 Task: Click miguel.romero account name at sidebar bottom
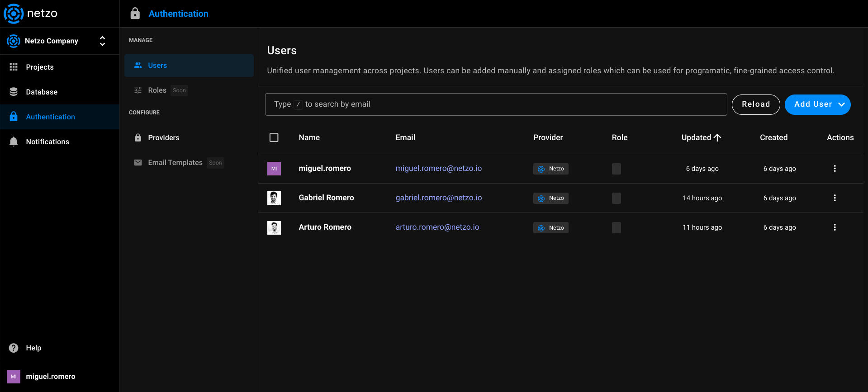(51, 376)
